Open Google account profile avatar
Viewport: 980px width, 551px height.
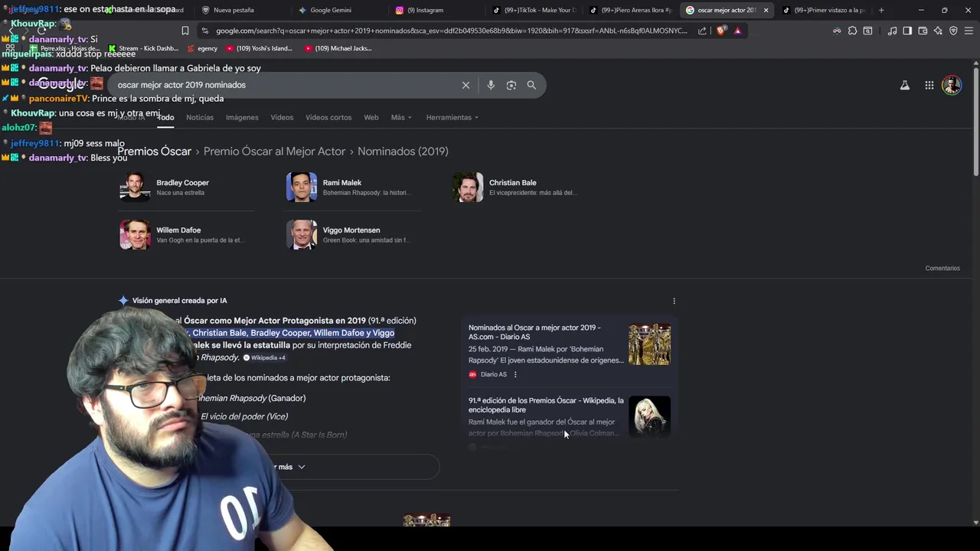pyautogui.click(x=952, y=85)
